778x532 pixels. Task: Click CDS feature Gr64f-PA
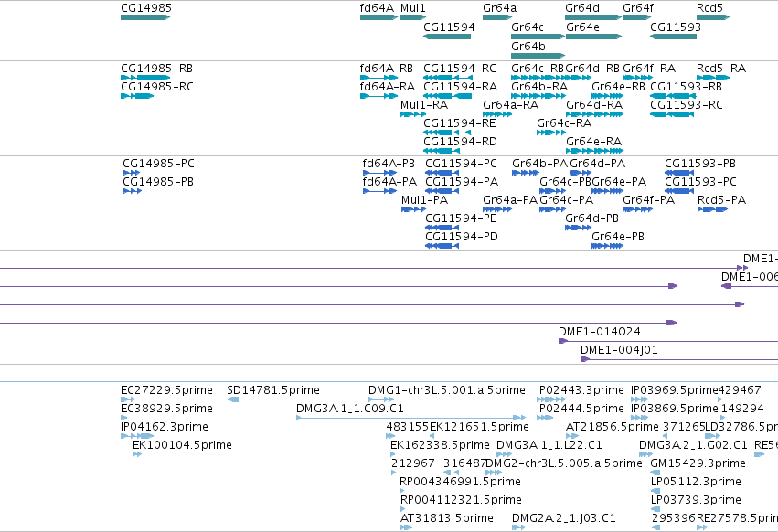[637, 209]
